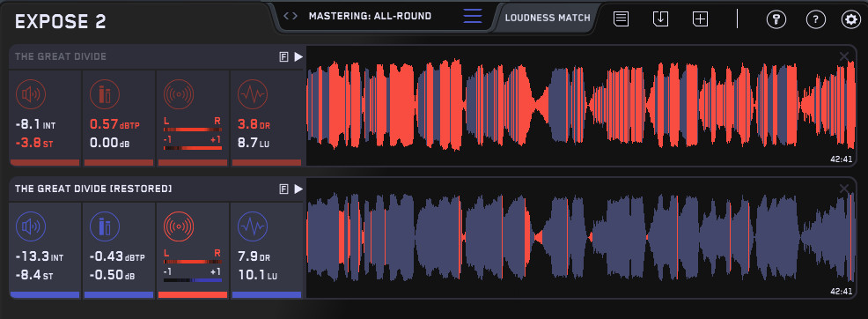Open the notes list icon in toolbar
The width and height of the screenshot is (868, 319).
(622, 19)
